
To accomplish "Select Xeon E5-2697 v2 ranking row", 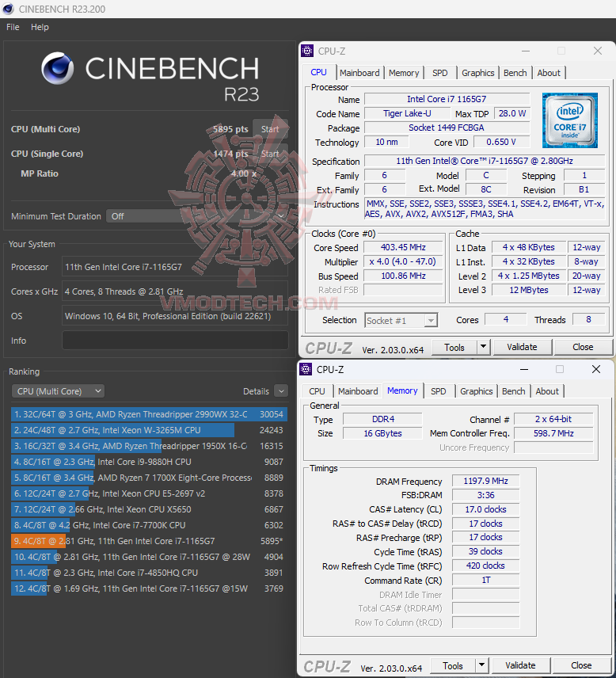I will 149,493.
